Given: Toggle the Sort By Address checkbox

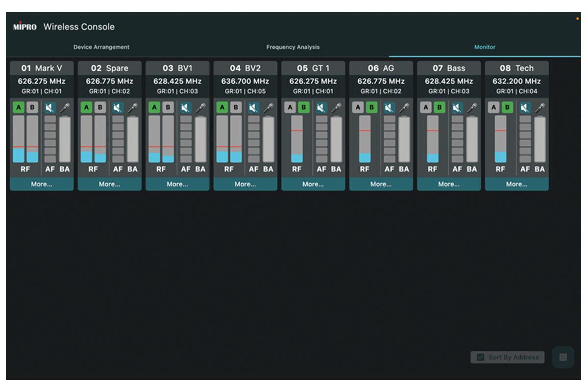Looking at the screenshot, I should (x=481, y=357).
